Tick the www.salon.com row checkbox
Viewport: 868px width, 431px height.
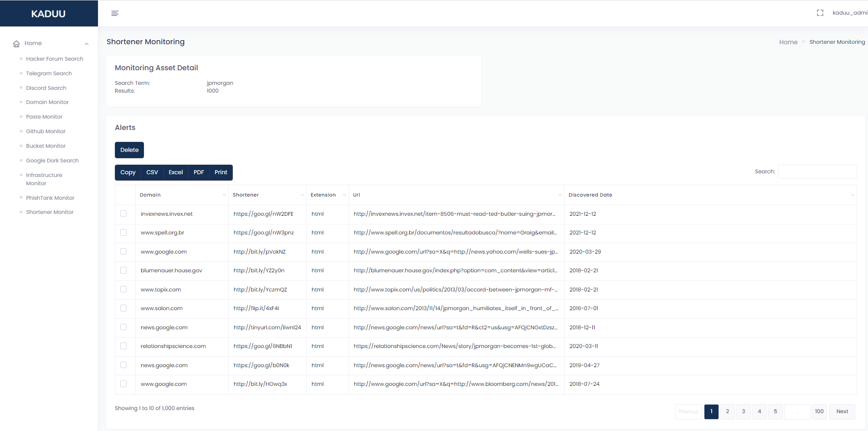click(x=123, y=308)
